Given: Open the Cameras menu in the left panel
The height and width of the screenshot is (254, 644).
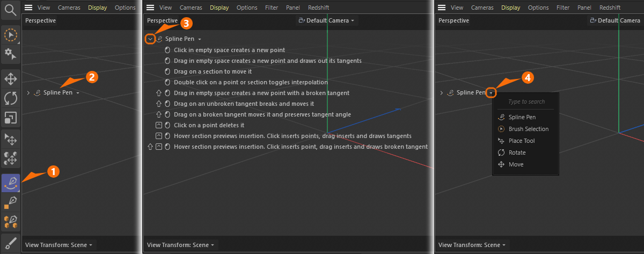Looking at the screenshot, I should [69, 8].
